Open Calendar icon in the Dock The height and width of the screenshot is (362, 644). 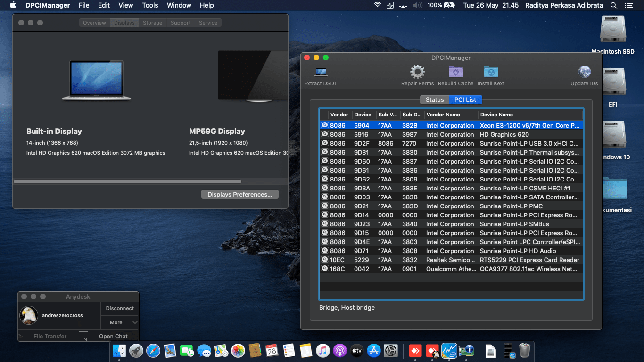272,351
